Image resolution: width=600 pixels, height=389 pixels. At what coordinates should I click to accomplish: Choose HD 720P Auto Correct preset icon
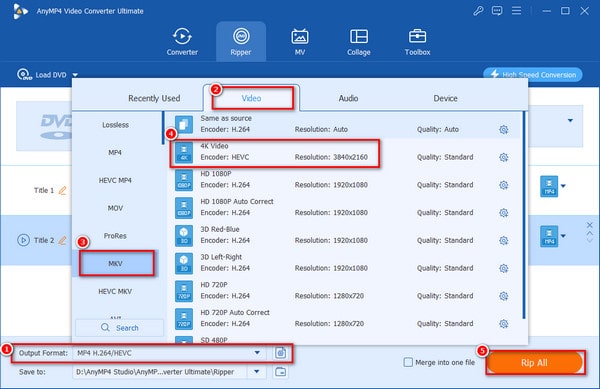tap(184, 319)
